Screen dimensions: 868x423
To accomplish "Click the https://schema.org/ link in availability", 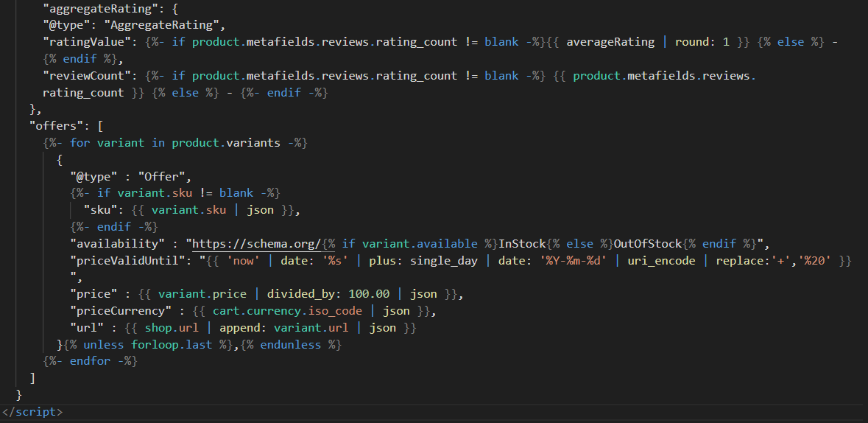I will coord(258,244).
